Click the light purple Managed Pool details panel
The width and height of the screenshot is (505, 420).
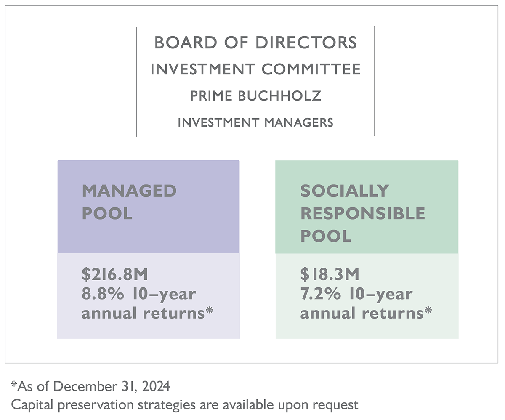click(x=149, y=296)
